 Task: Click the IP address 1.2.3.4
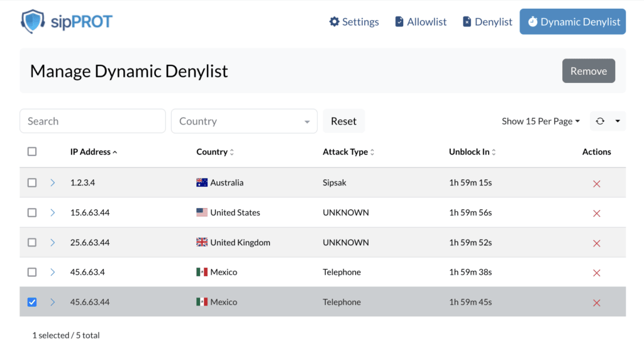[x=82, y=182]
